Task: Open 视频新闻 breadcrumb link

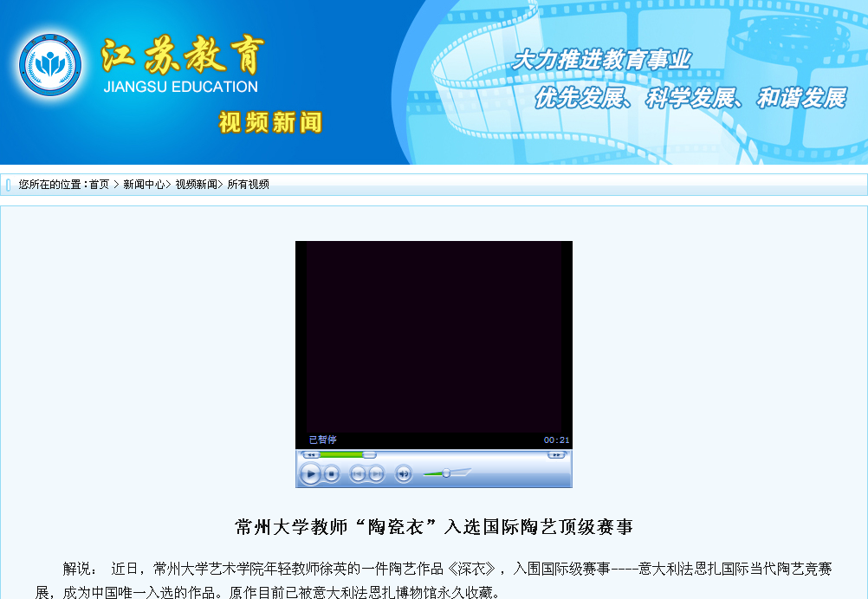Action: pyautogui.click(x=196, y=185)
